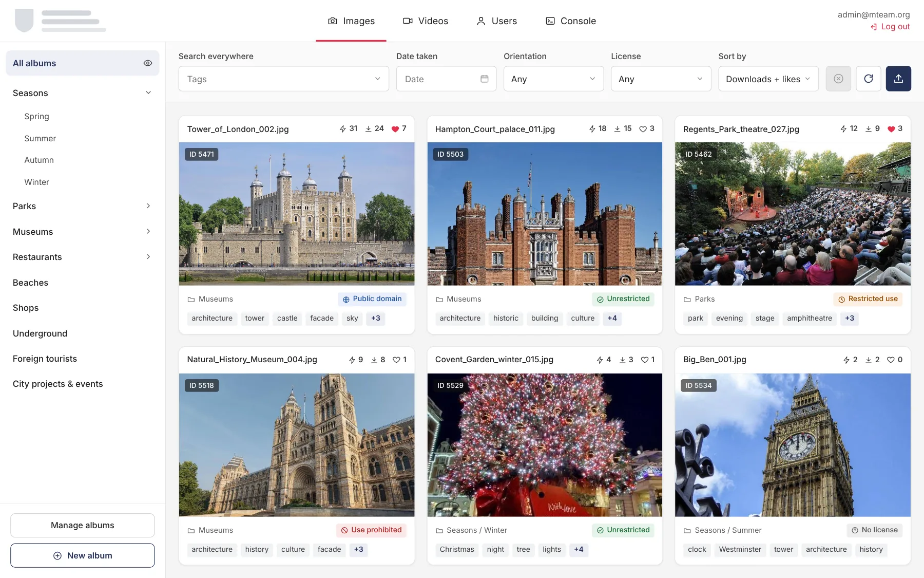The height and width of the screenshot is (578, 924).
Task: Open the Tower of London image thumbnail
Action: 297,214
